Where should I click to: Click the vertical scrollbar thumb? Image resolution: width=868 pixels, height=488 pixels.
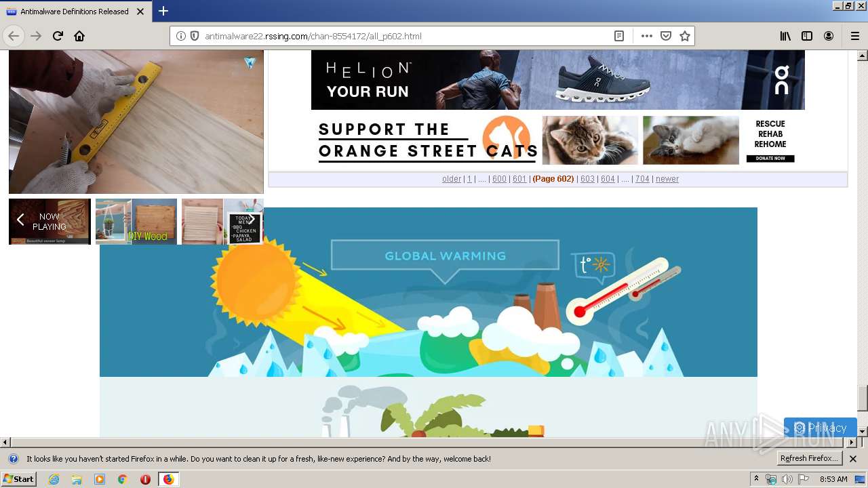(x=863, y=398)
